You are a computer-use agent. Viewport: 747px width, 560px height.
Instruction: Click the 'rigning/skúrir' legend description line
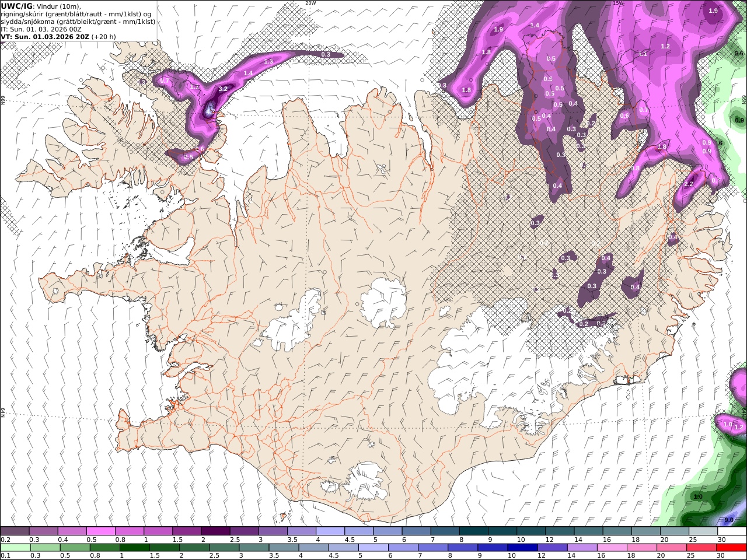(75, 14)
